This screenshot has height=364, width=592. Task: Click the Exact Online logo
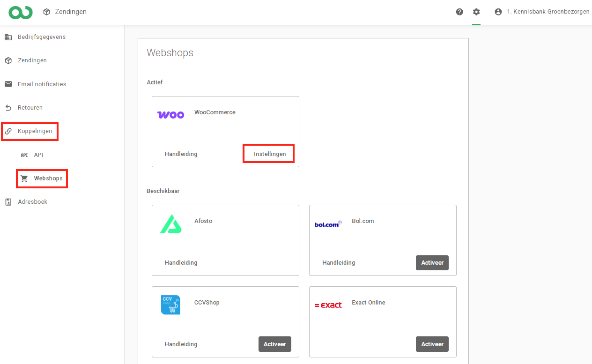pyautogui.click(x=328, y=305)
